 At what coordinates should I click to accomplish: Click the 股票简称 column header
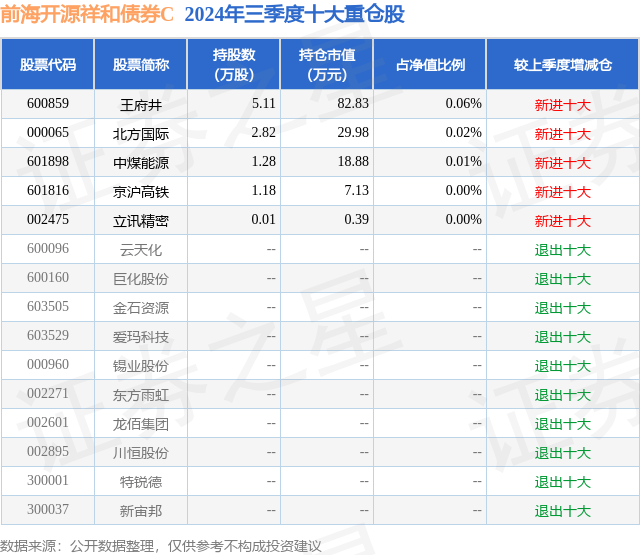pyautogui.click(x=141, y=64)
